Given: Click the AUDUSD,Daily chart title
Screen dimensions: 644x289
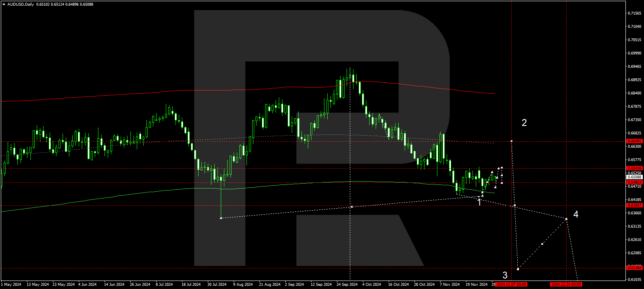Looking at the screenshot, I should [x=21, y=4].
